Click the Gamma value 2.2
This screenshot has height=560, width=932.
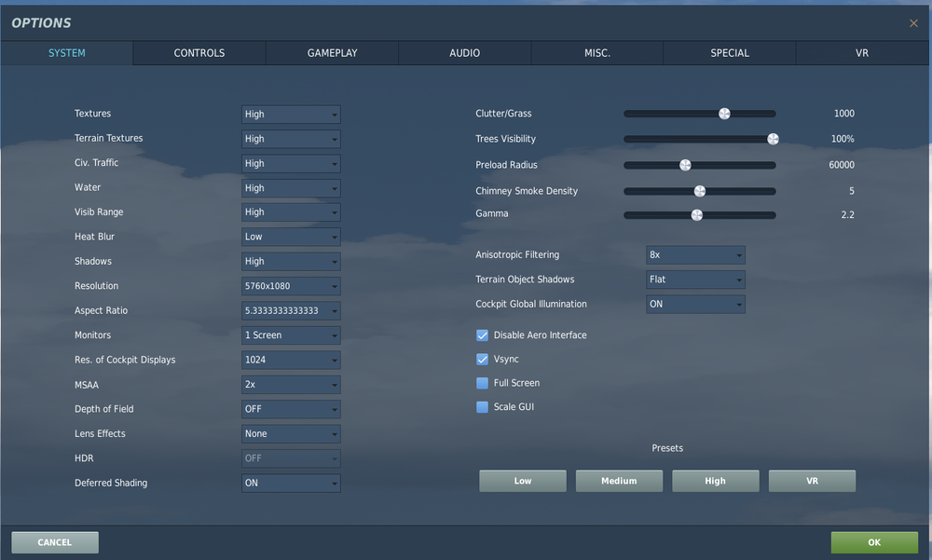pyautogui.click(x=847, y=215)
